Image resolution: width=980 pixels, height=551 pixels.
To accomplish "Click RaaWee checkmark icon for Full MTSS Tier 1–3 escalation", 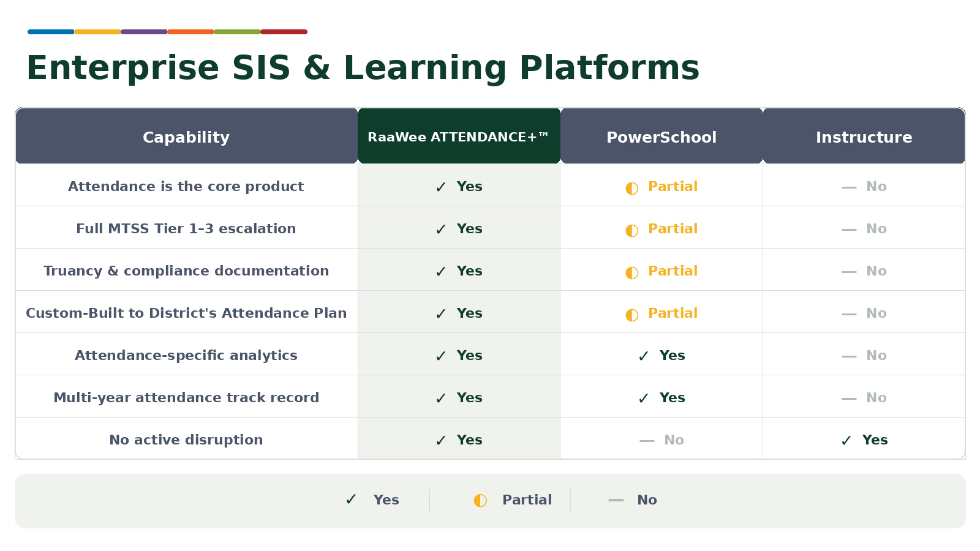I will coord(440,230).
